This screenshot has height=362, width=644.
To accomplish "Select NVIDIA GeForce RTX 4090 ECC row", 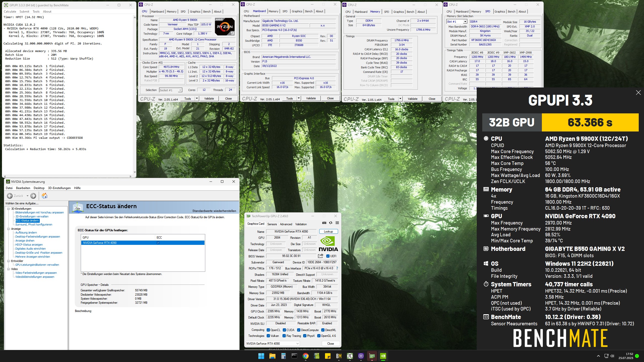I will (143, 243).
